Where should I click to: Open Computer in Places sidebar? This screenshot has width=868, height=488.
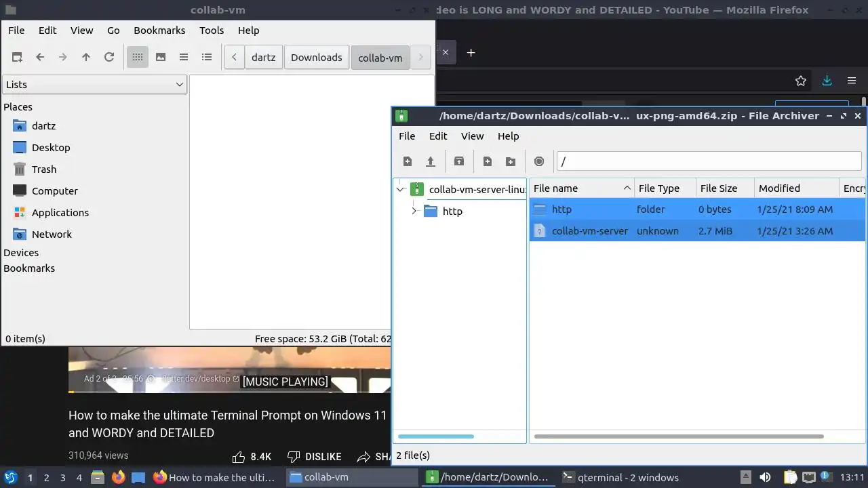pyautogui.click(x=55, y=191)
